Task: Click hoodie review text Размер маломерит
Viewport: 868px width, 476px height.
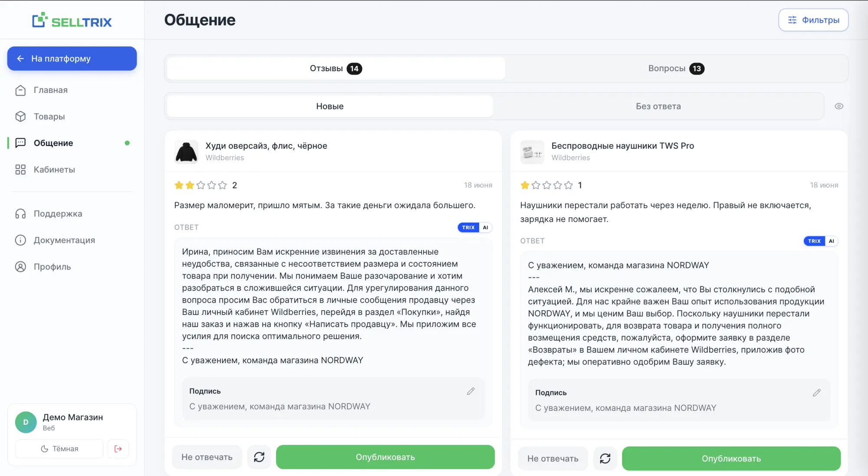Action: [325, 205]
